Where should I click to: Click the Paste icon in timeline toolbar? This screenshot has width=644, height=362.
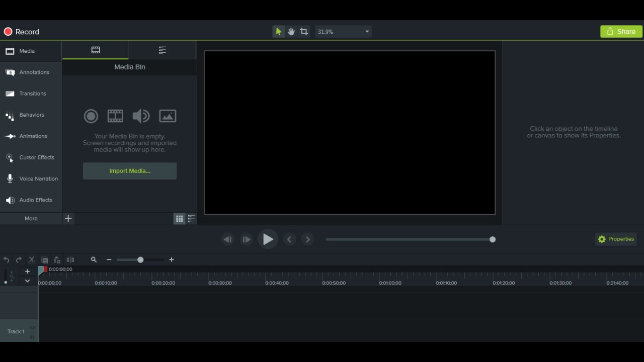(x=57, y=260)
